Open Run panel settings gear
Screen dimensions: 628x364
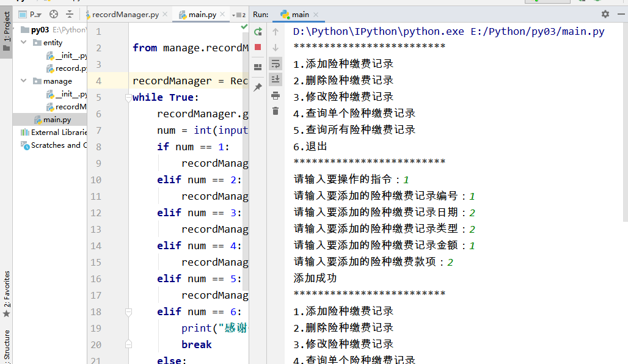[605, 15]
